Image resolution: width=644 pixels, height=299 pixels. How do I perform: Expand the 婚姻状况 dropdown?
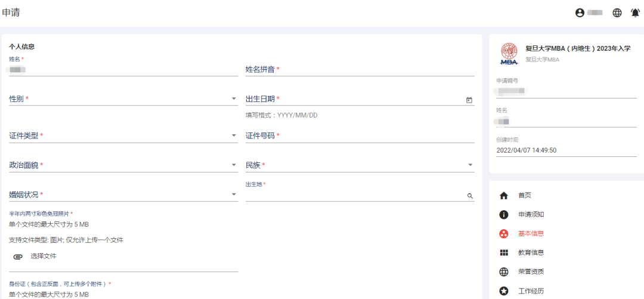click(234, 195)
